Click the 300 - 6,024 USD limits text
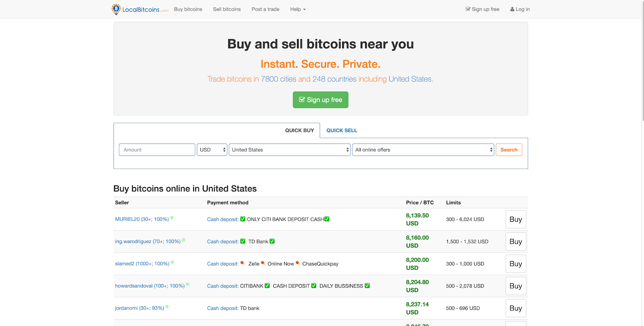 [x=465, y=219]
